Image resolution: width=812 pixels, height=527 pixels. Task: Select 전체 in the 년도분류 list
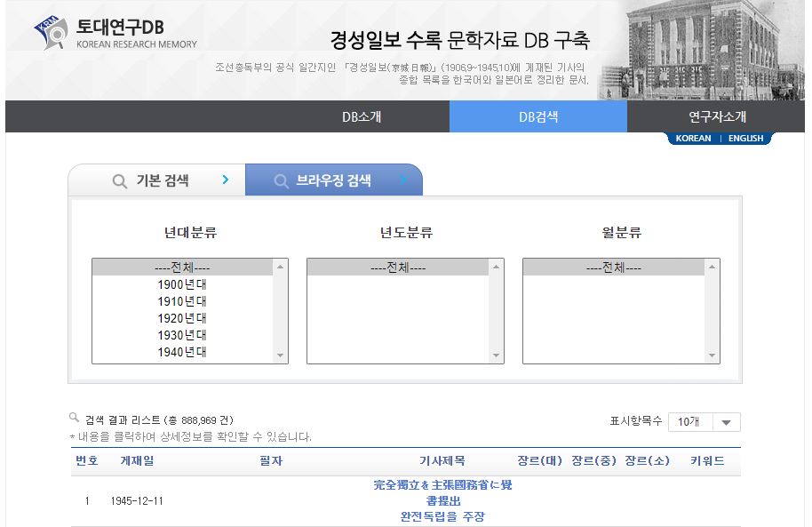click(397, 267)
